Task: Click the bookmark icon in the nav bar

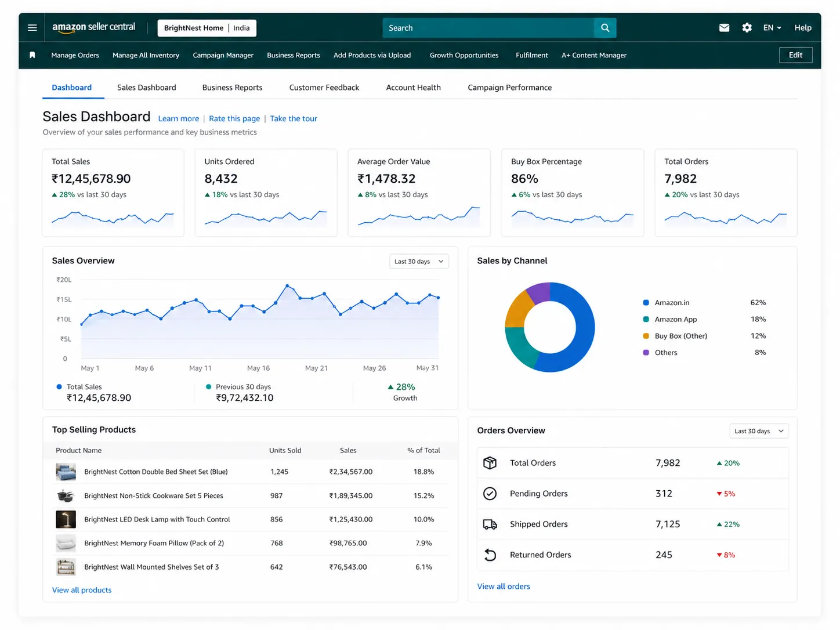Action: coord(32,55)
